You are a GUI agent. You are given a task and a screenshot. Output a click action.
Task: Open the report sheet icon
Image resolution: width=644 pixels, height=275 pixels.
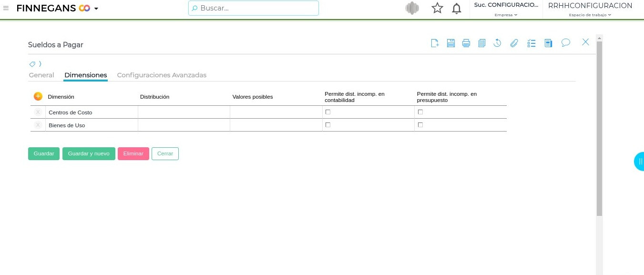pyautogui.click(x=549, y=43)
